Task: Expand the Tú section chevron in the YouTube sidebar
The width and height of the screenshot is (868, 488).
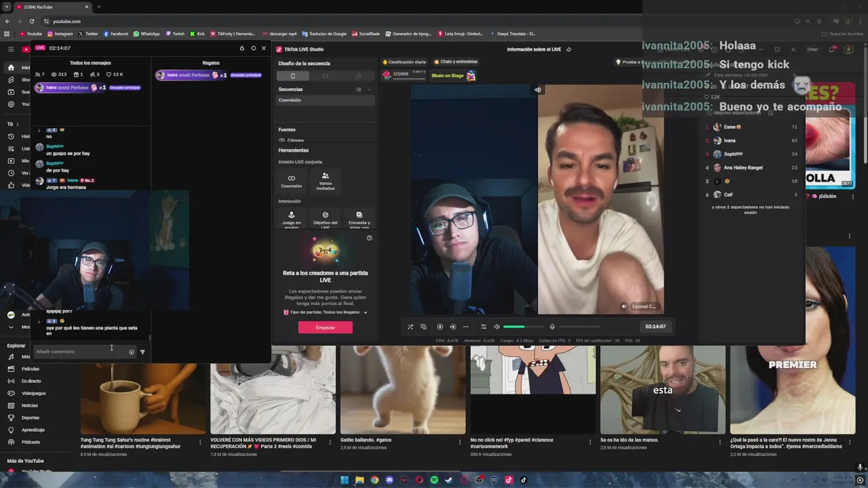Action: pos(18,124)
